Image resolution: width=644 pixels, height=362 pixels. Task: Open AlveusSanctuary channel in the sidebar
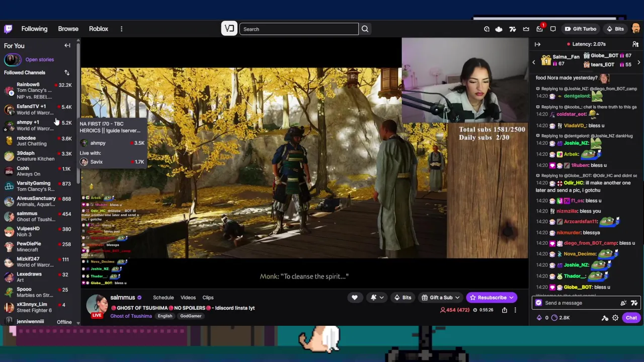[x=39, y=201]
